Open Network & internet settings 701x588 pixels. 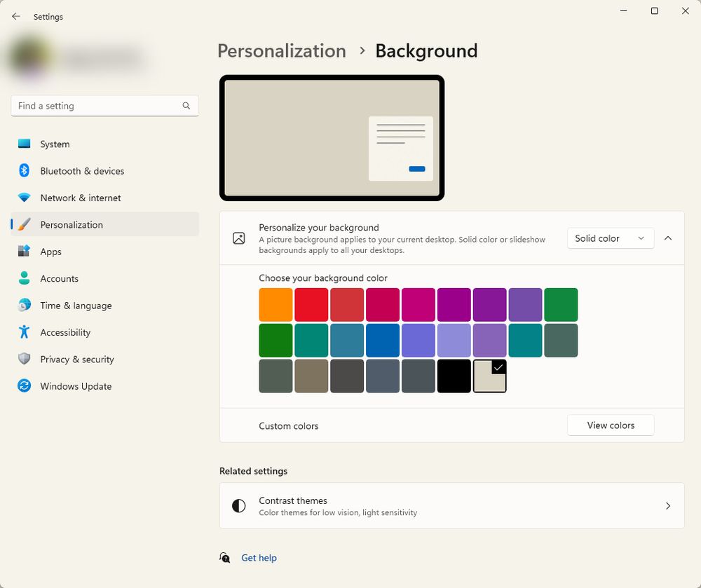point(81,198)
